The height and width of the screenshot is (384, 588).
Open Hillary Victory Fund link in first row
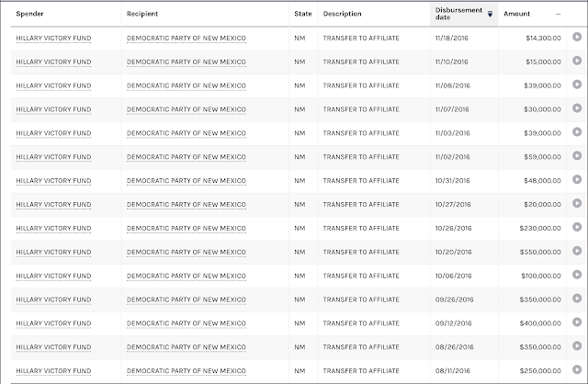tap(53, 39)
